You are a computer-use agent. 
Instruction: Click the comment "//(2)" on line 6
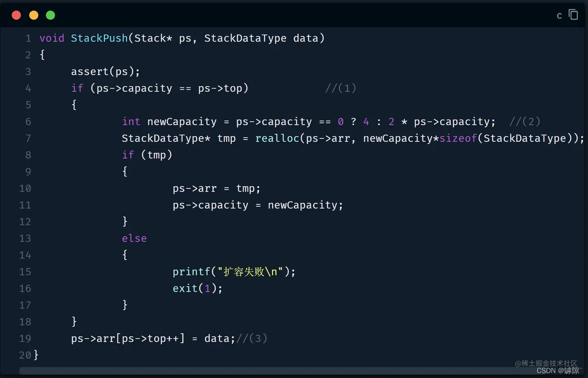(525, 122)
